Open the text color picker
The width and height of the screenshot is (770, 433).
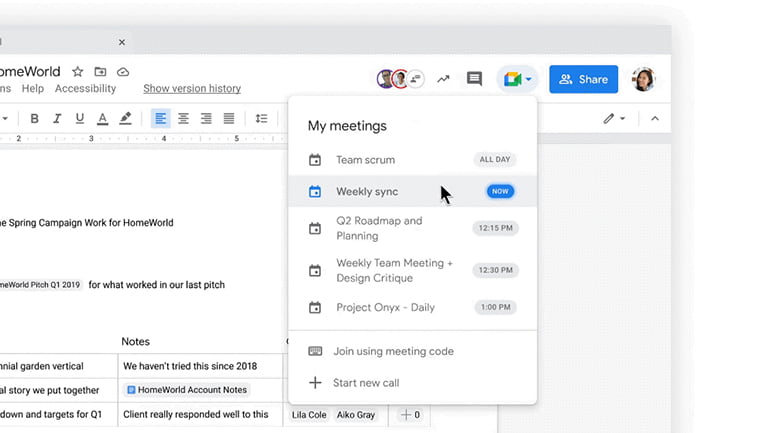(102, 119)
